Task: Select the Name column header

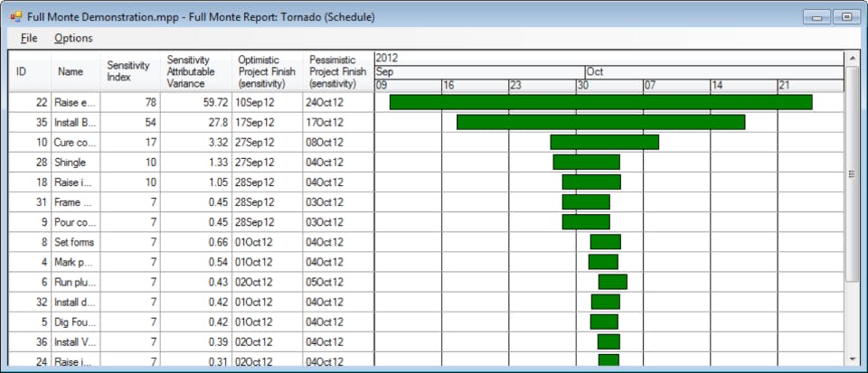Action: pyautogui.click(x=76, y=71)
